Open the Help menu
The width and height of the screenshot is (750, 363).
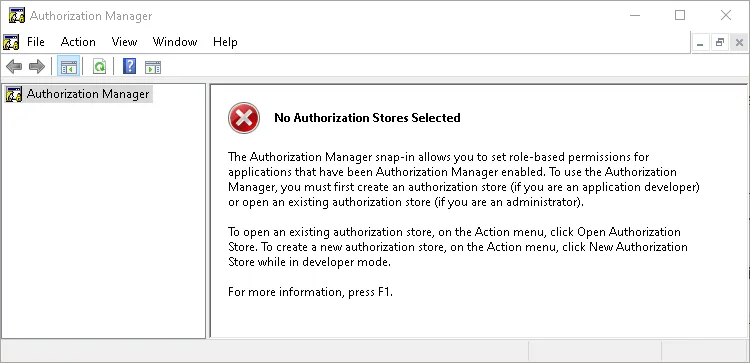225,42
